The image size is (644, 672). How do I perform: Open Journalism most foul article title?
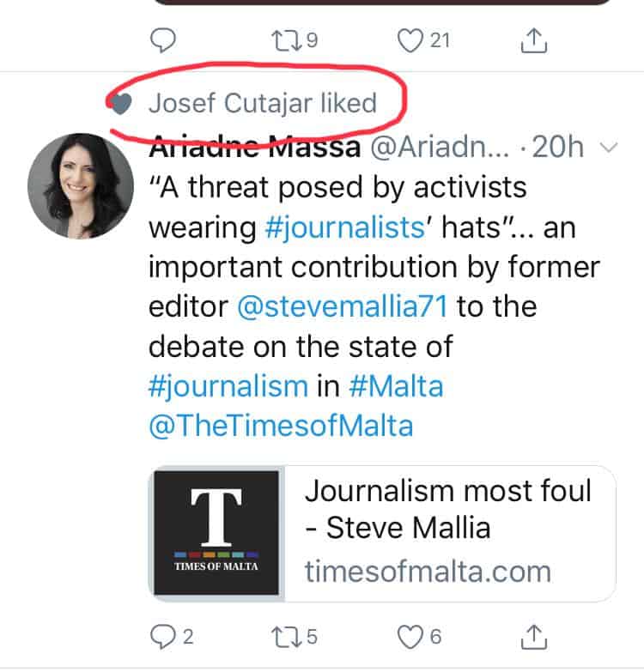coord(448,506)
